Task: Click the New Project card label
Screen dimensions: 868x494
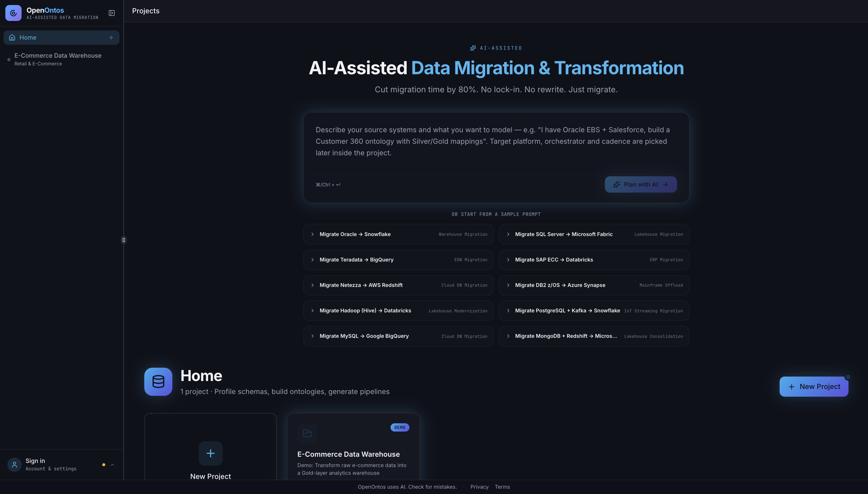Action: (x=210, y=476)
